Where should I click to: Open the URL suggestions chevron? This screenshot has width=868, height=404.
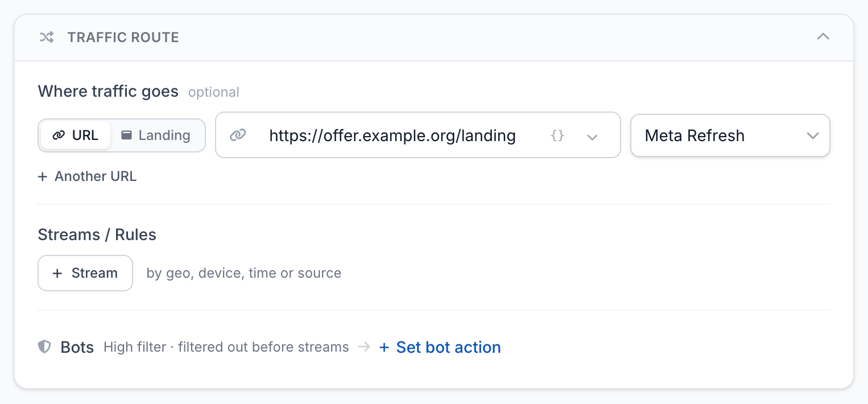tap(592, 137)
